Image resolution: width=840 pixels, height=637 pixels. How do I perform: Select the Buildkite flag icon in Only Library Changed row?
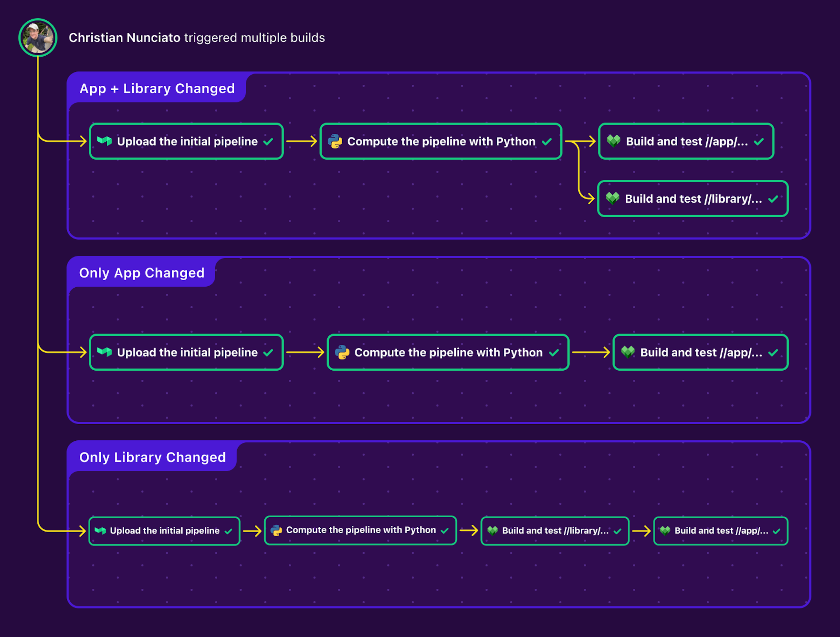pos(101,531)
